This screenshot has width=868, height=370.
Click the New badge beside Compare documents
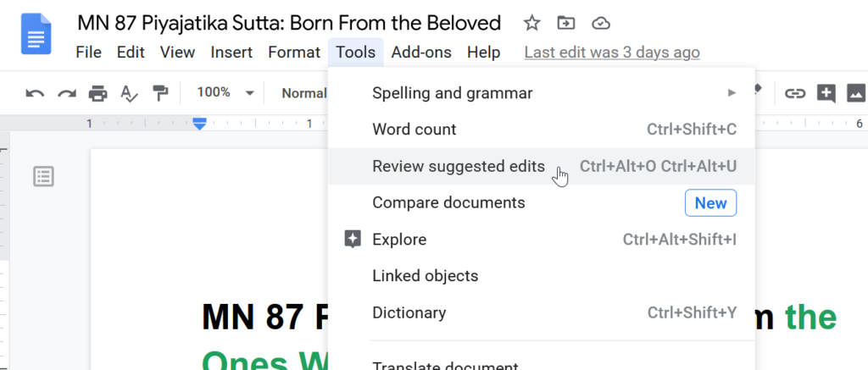[711, 203]
